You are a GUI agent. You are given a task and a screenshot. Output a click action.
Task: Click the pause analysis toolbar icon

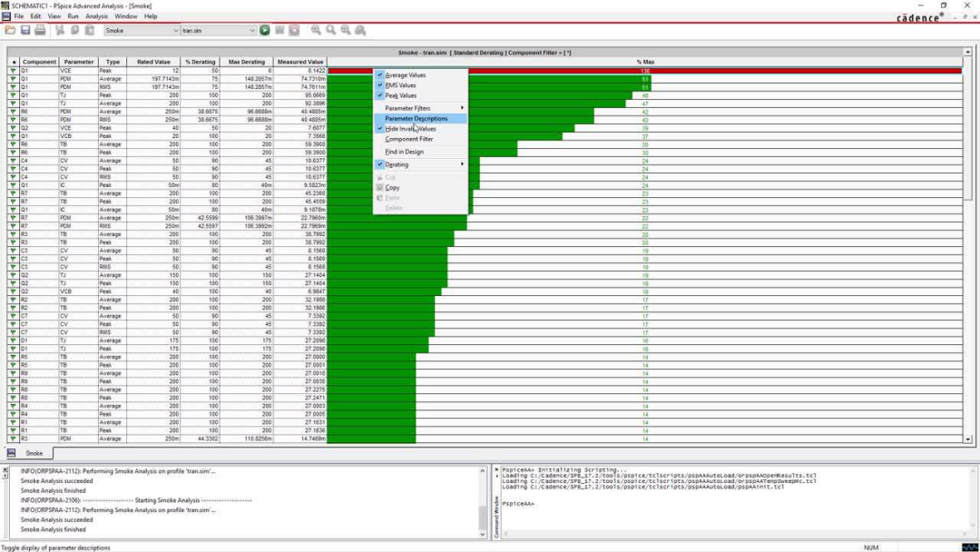(x=279, y=30)
